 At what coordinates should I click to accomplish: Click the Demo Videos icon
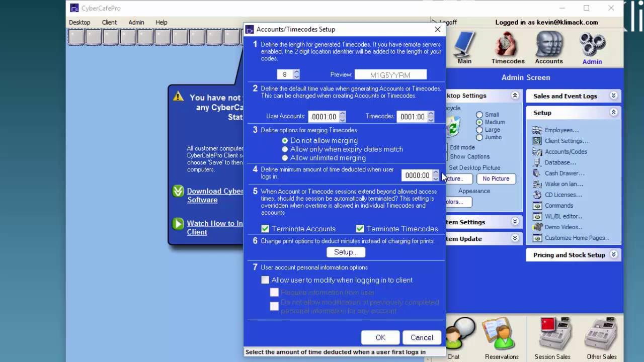click(x=537, y=227)
